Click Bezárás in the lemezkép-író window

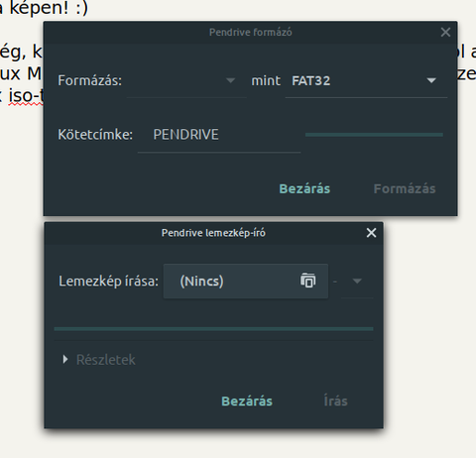click(x=247, y=401)
